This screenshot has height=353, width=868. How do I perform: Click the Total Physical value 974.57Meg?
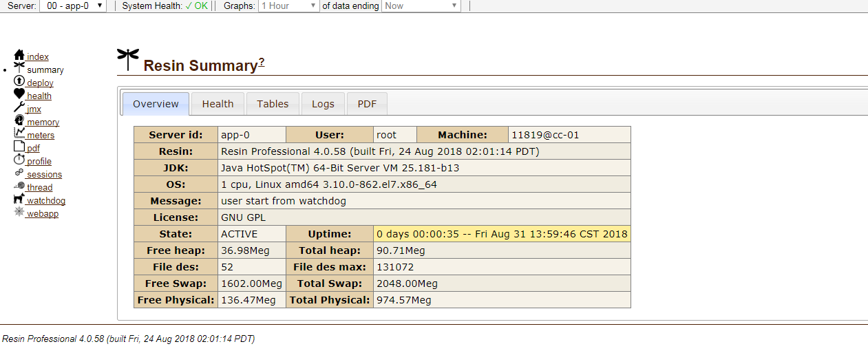pos(502,300)
